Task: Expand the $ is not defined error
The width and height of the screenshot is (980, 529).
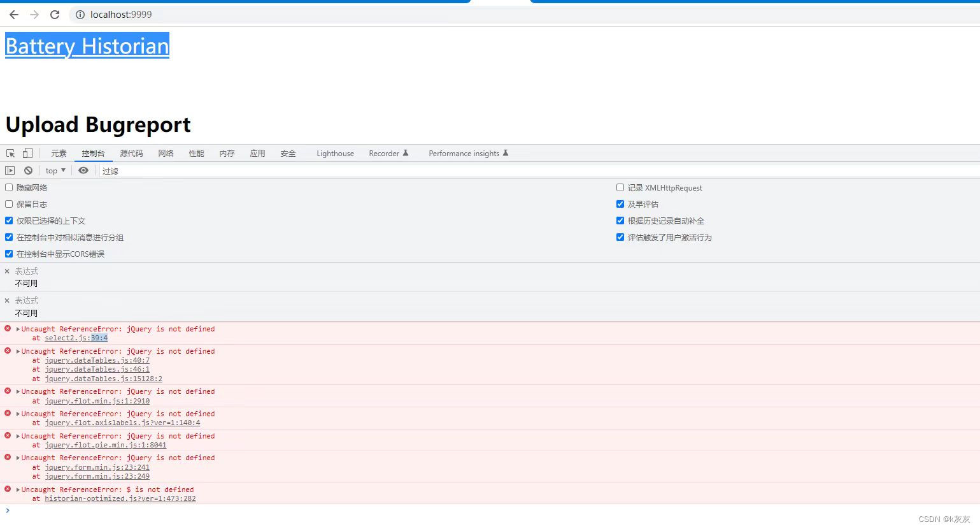Action: coord(18,489)
